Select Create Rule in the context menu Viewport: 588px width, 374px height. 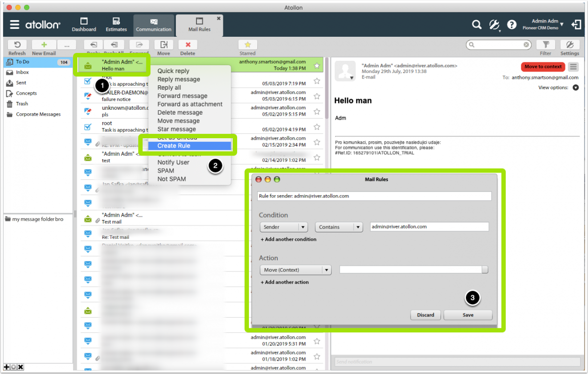click(x=186, y=146)
